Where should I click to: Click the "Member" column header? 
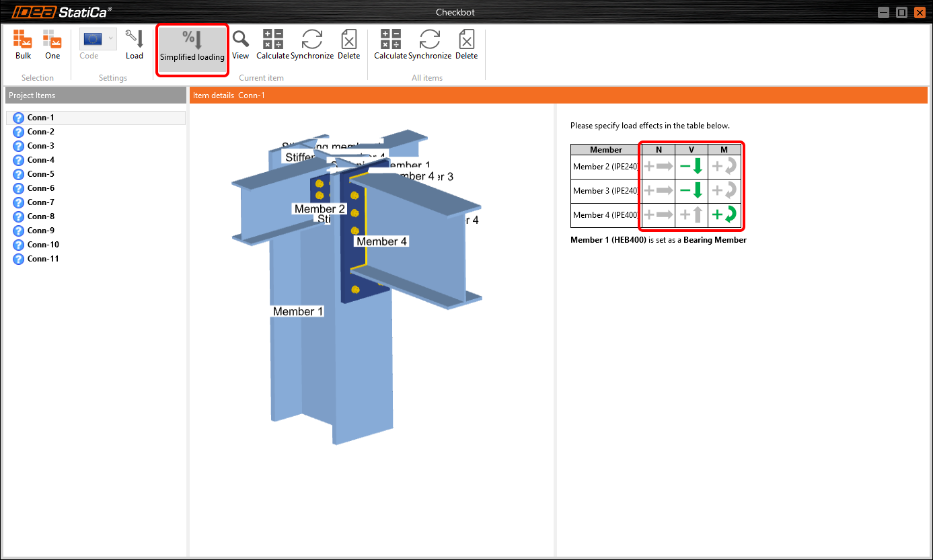[606, 150]
